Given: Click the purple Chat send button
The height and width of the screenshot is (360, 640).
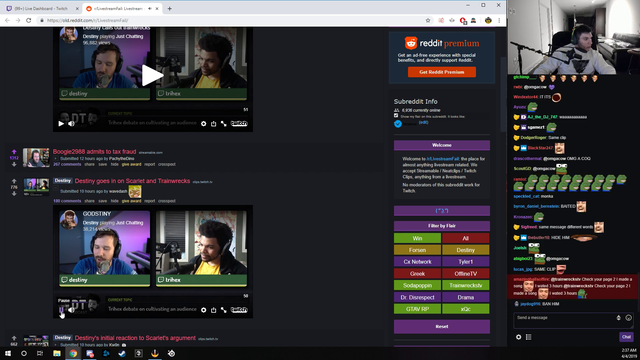Looking at the screenshot, I should click(x=626, y=337).
